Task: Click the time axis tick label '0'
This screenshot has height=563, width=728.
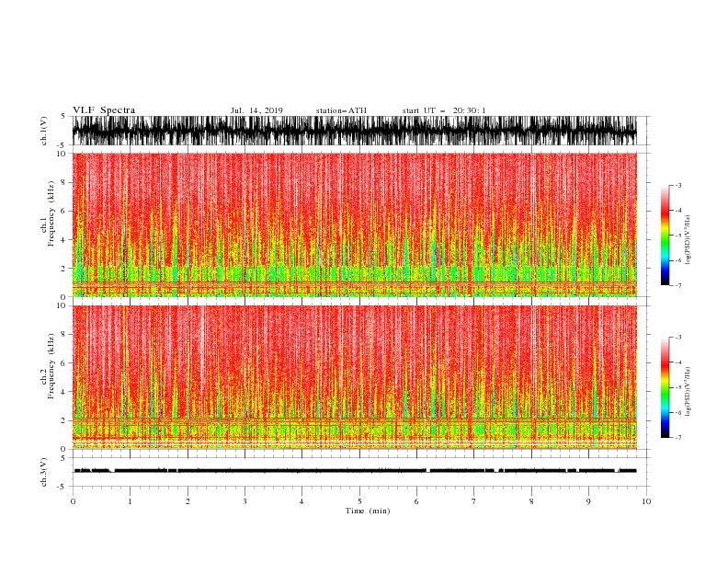Action: [73, 501]
